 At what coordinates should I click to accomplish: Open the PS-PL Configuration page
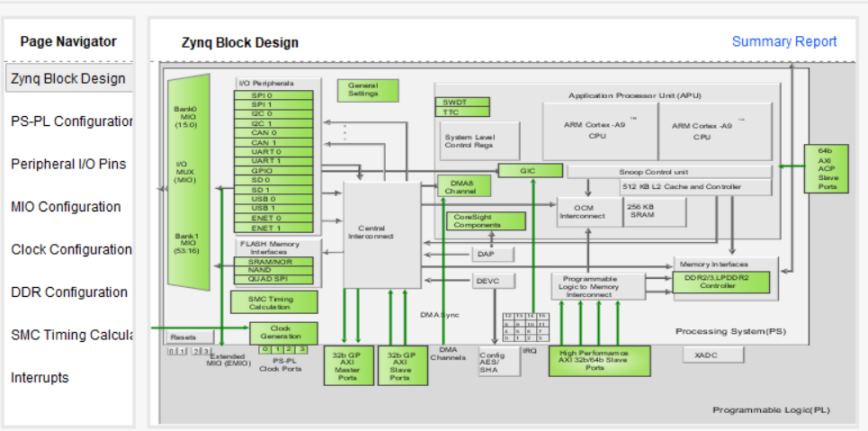tap(72, 121)
